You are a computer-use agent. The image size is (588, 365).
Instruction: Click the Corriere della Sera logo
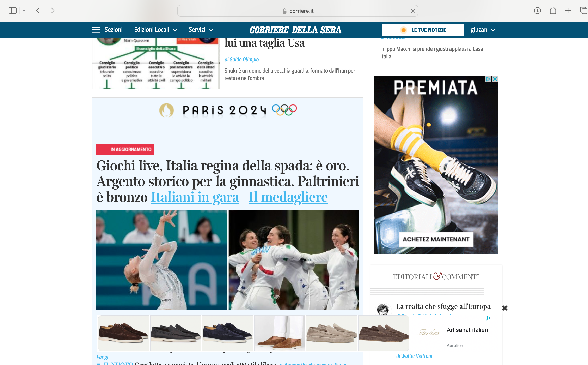click(295, 30)
